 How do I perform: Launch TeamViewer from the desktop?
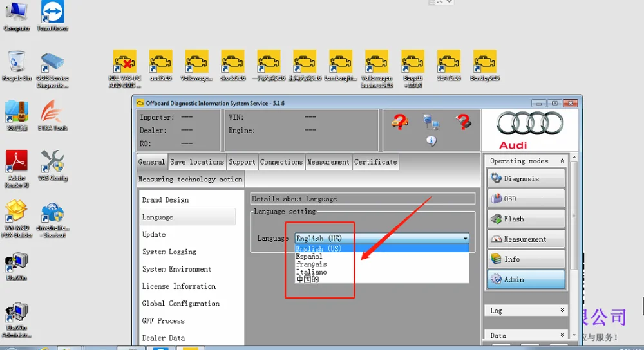[x=53, y=17]
